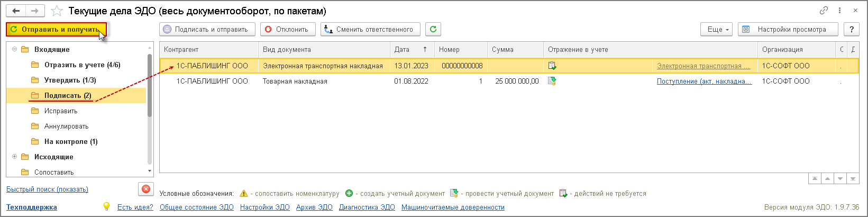Open the Еще dropdown menu
868x217 pixels.
718,30
